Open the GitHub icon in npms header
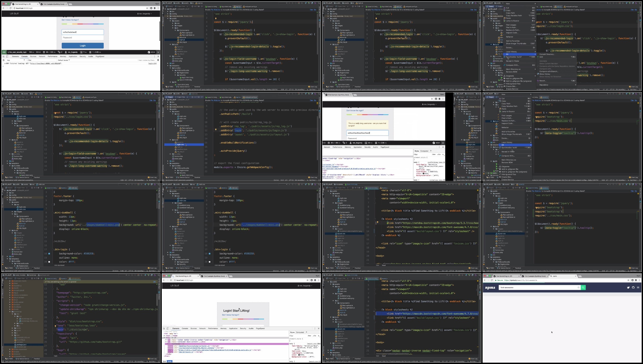 (x=633, y=287)
